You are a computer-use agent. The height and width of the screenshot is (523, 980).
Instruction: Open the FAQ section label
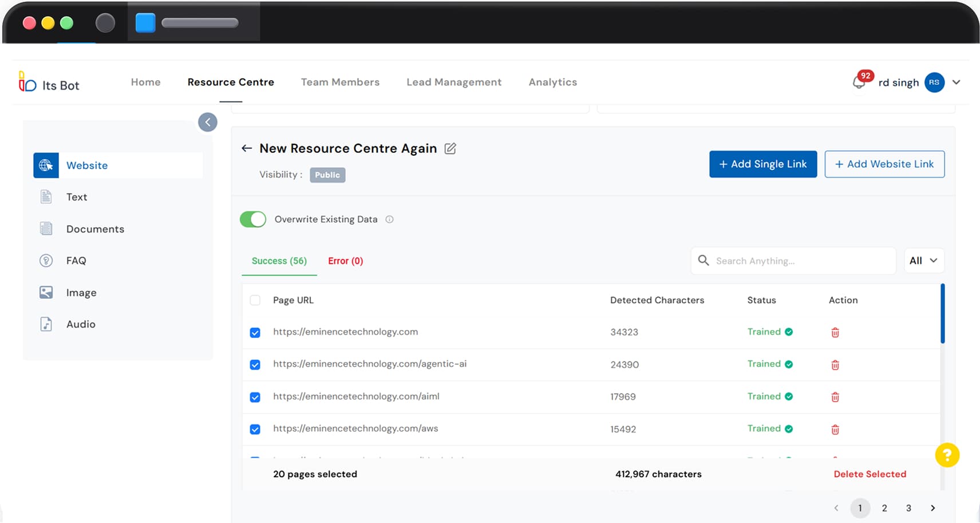click(76, 261)
